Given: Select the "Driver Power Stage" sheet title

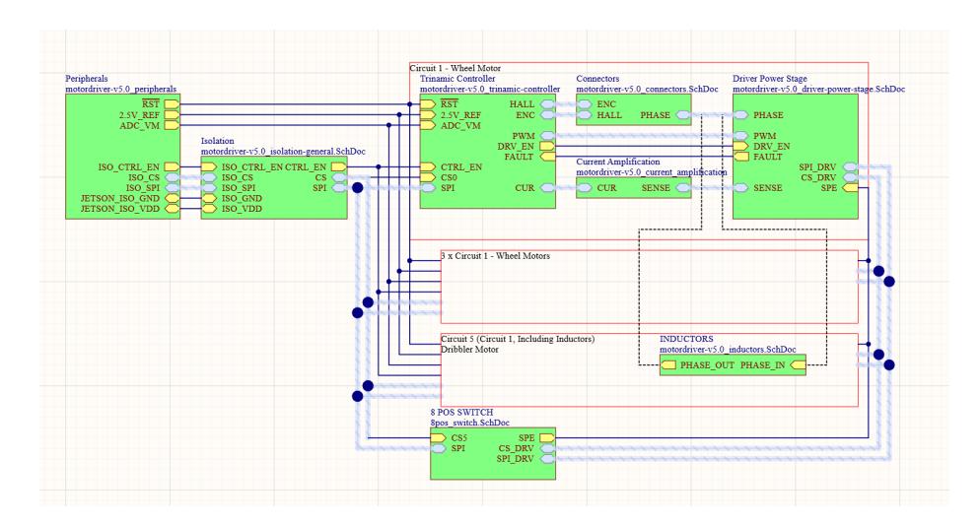Looking at the screenshot, I should click(x=770, y=79).
